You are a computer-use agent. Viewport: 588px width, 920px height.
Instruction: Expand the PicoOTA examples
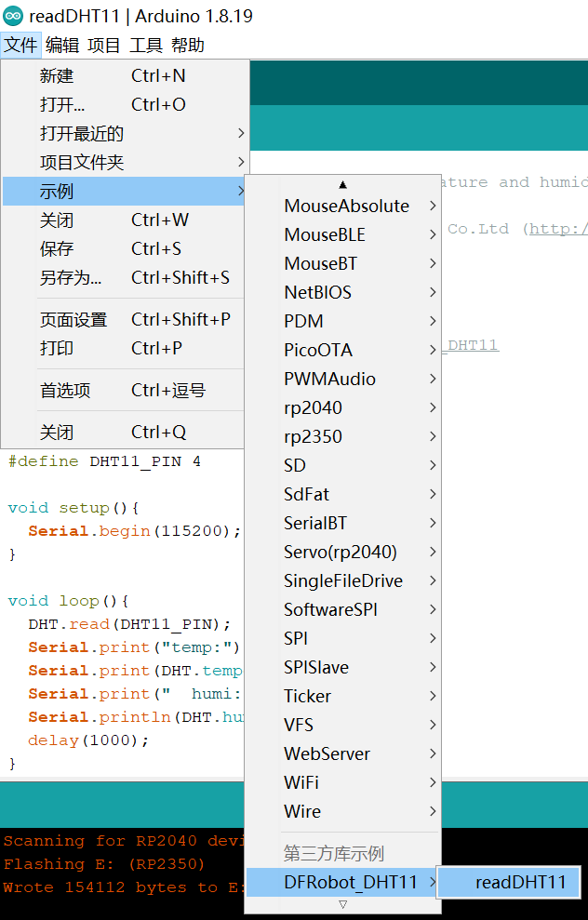pos(342,350)
